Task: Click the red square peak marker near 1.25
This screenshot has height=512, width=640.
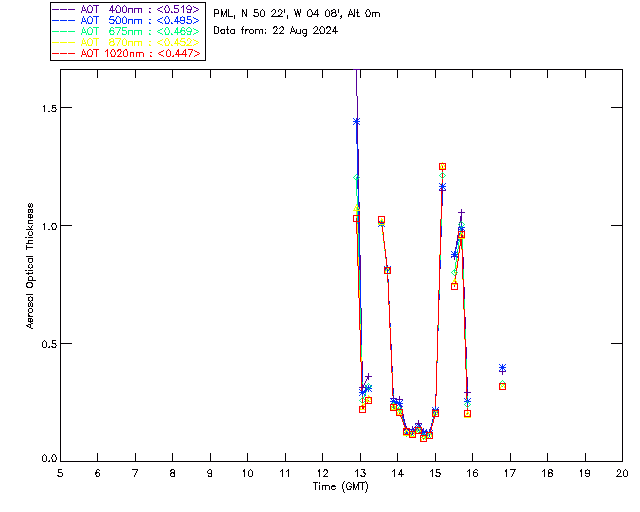Action: [x=442, y=167]
